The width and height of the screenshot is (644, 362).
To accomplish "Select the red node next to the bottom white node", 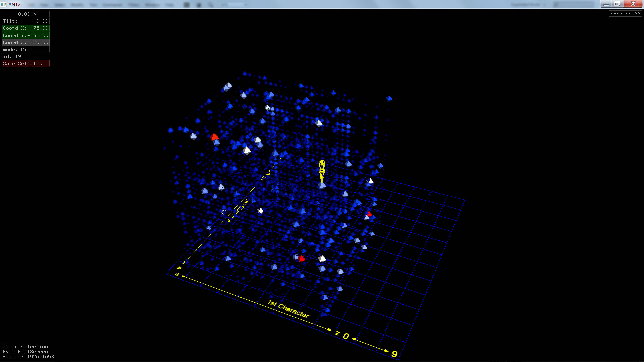I will [302, 258].
